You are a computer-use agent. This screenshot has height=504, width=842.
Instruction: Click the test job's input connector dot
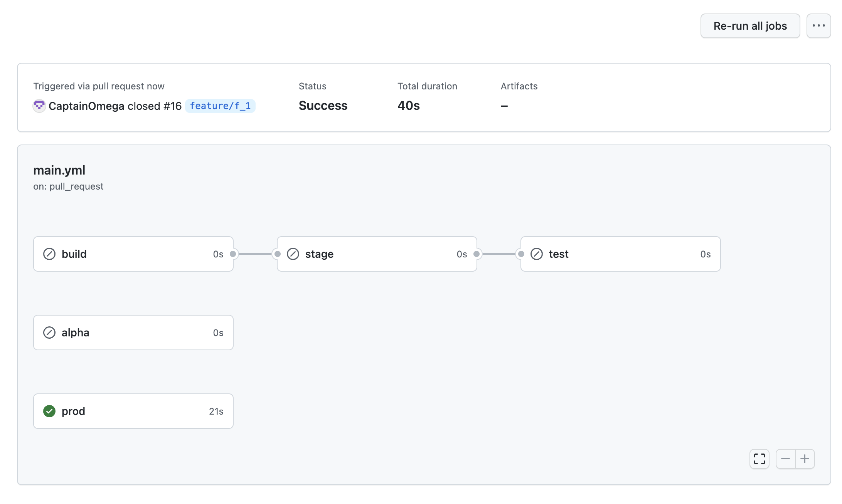click(x=521, y=254)
